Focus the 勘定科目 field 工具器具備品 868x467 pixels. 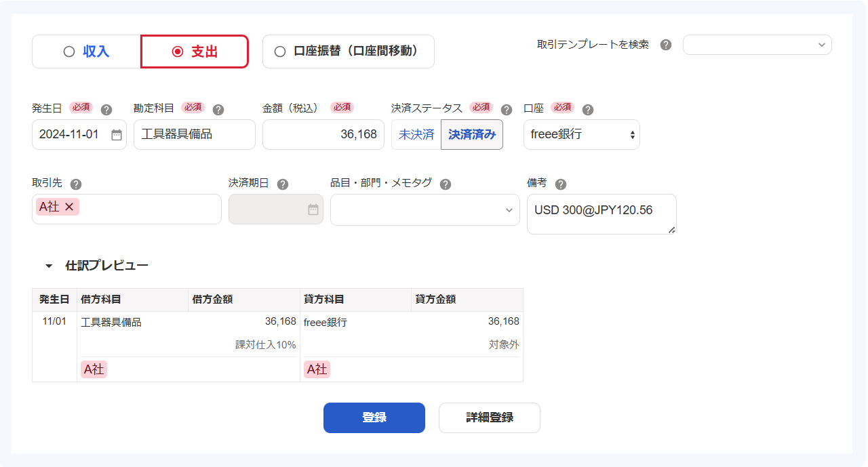195,134
